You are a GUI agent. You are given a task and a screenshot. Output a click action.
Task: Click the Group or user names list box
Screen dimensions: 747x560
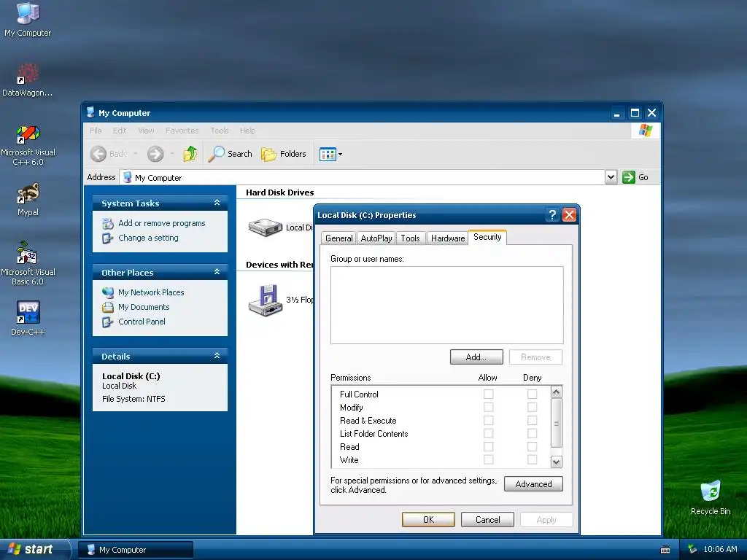(447, 306)
